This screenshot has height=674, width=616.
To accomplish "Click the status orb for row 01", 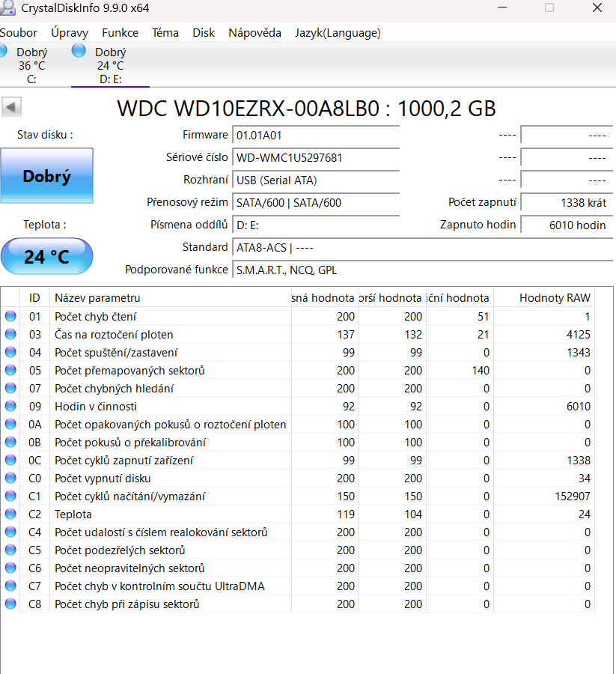I will click(x=10, y=316).
